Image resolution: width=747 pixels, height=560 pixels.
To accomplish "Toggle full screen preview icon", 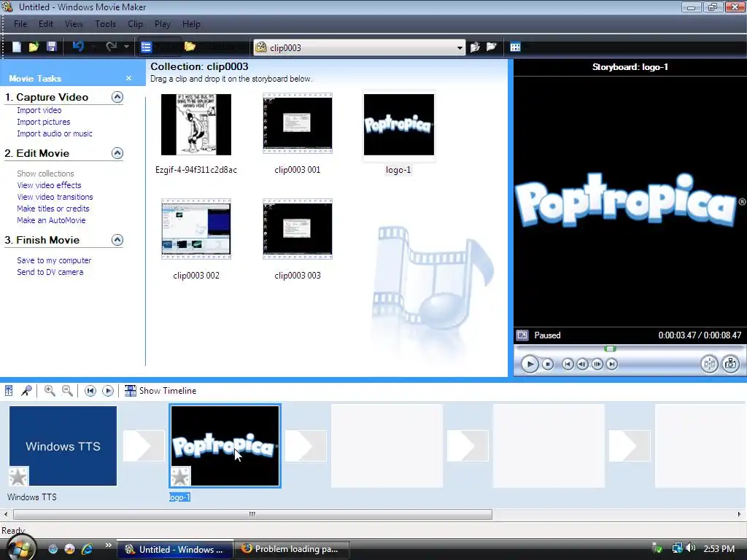I will tap(522, 335).
